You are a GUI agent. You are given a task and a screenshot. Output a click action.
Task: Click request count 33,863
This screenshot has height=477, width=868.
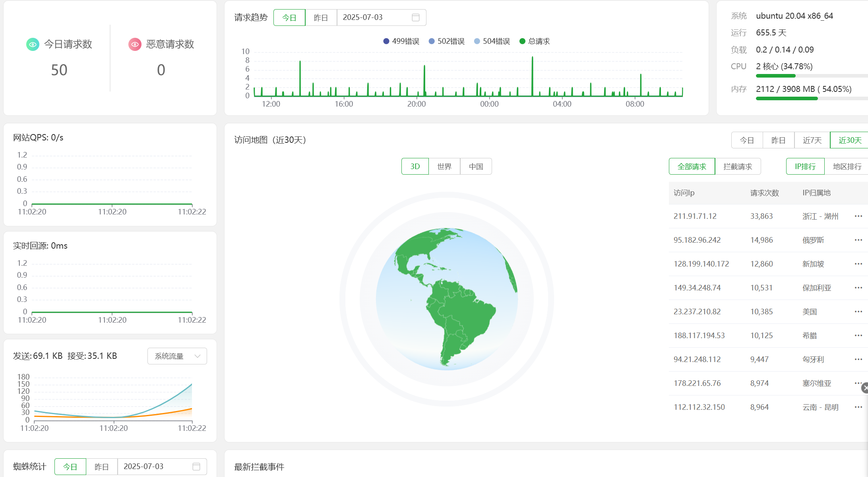[x=761, y=216]
